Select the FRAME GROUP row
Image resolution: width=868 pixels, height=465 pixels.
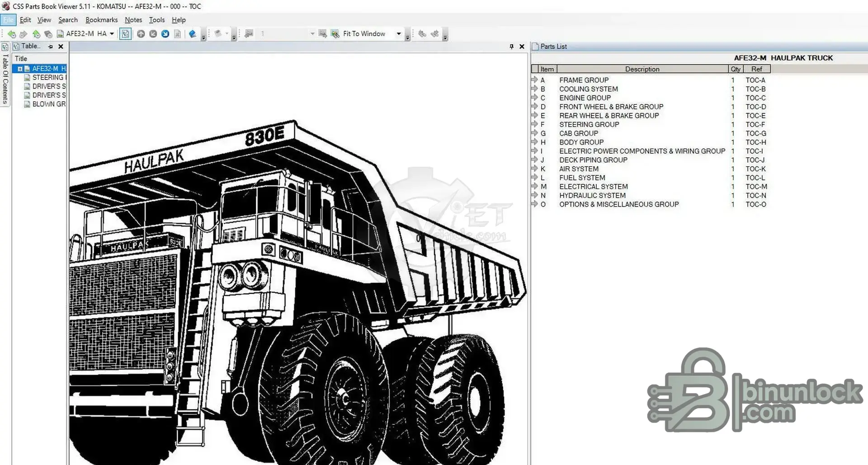pos(651,80)
